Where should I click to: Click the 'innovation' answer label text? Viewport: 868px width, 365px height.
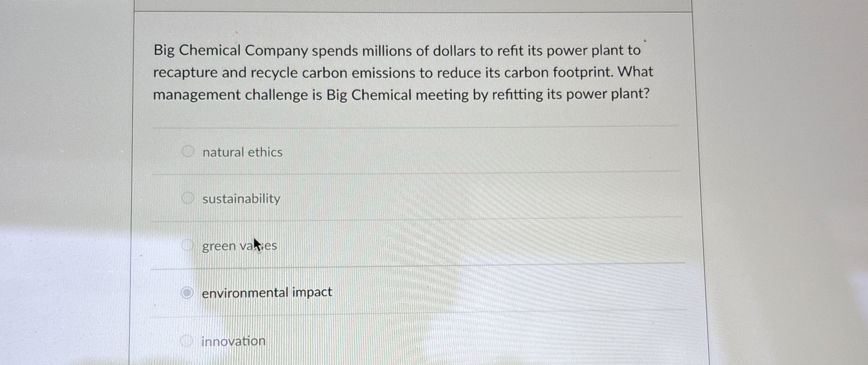click(233, 341)
